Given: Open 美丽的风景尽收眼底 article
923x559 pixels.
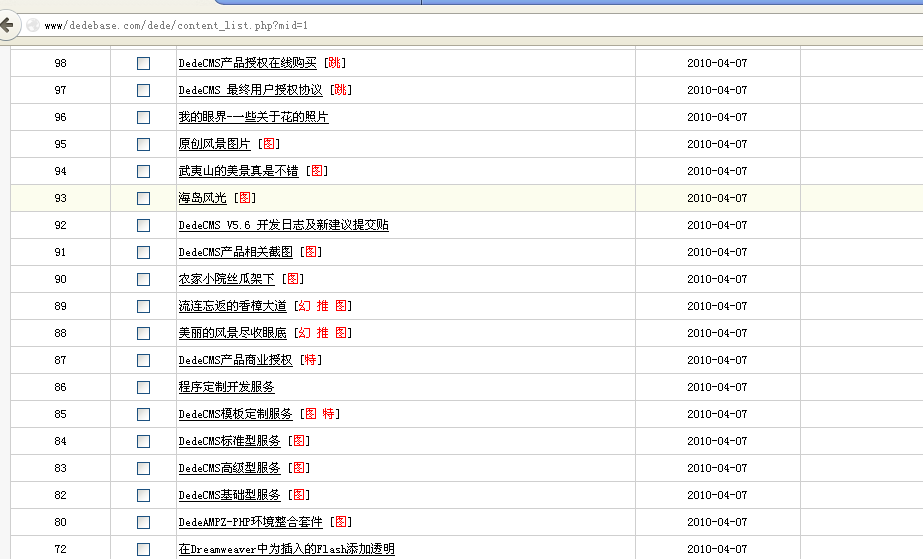Looking at the screenshot, I should (233, 334).
